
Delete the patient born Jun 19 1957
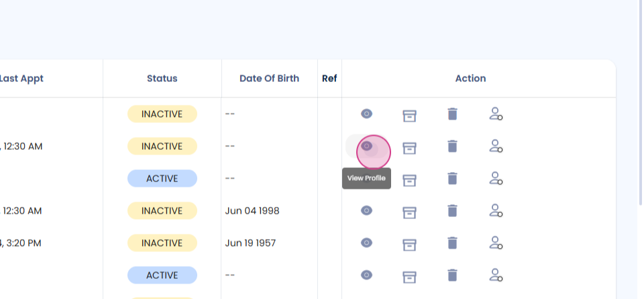click(x=453, y=243)
